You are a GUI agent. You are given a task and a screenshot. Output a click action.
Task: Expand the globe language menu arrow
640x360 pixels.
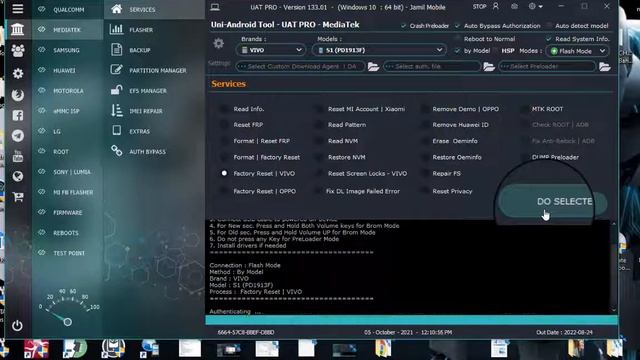coord(540,7)
